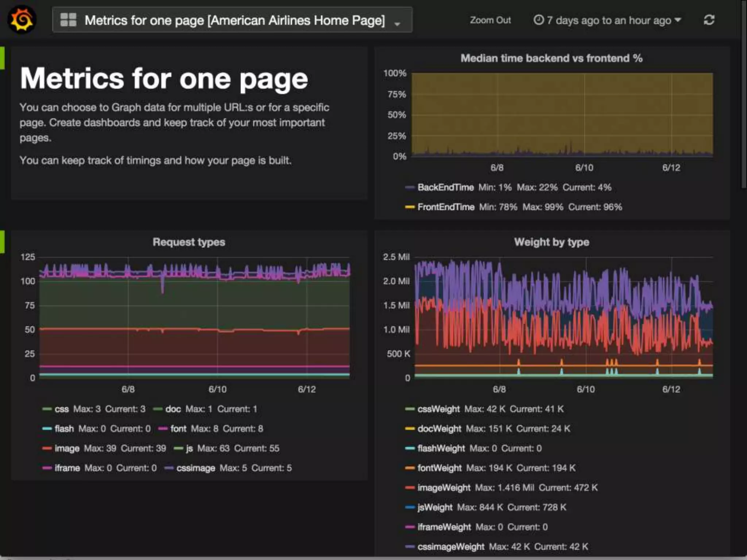
Task: Click the clock icon in time picker
Action: point(538,20)
